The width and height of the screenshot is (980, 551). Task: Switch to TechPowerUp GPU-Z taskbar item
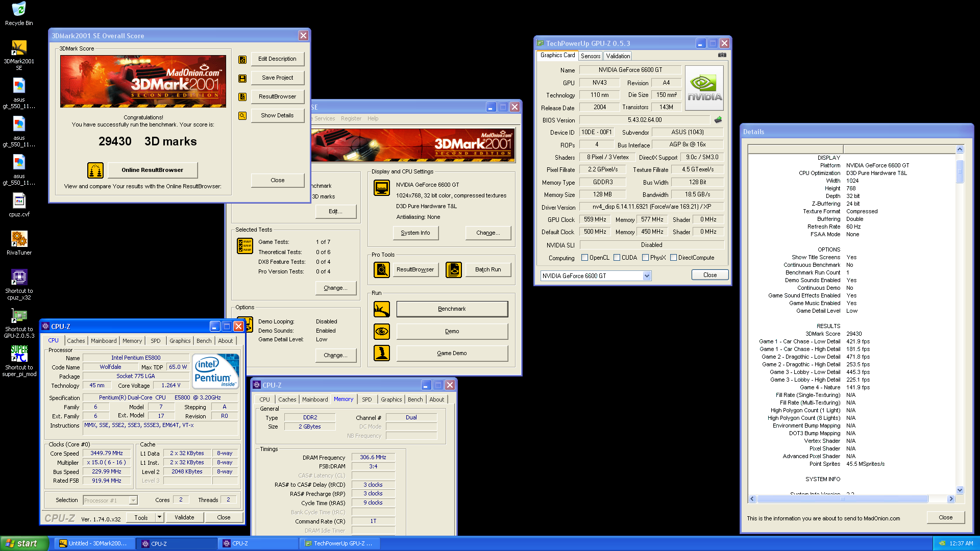pos(339,543)
